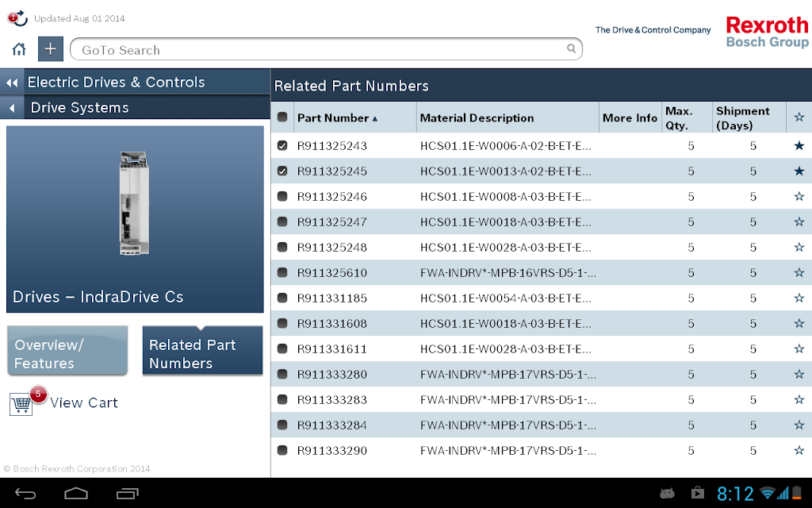
Task: Tap the Android recent apps button
Action: (x=128, y=494)
